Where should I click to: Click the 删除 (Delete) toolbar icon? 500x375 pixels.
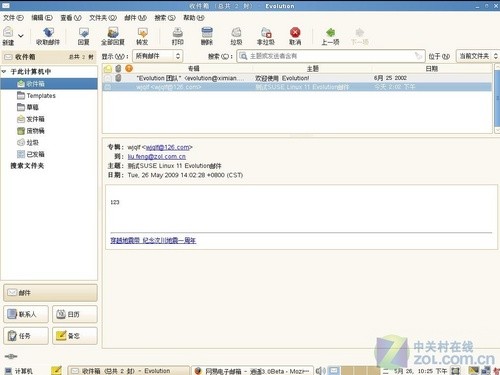coord(207,32)
